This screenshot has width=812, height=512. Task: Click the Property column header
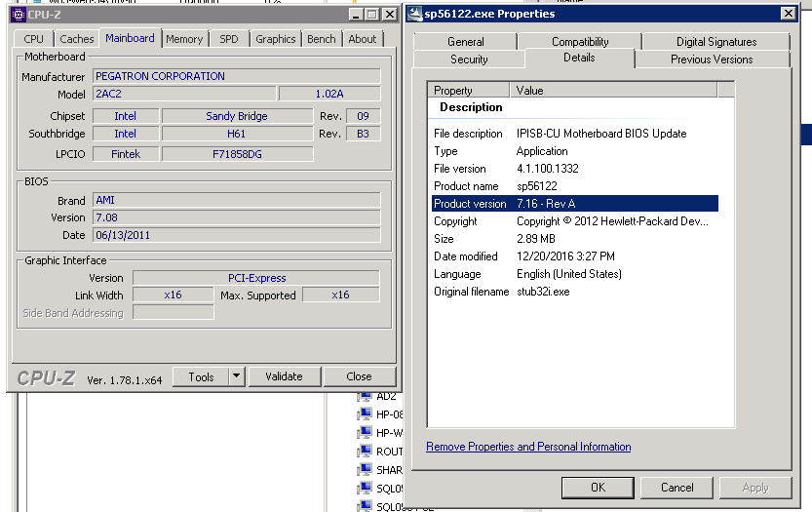[x=470, y=91]
